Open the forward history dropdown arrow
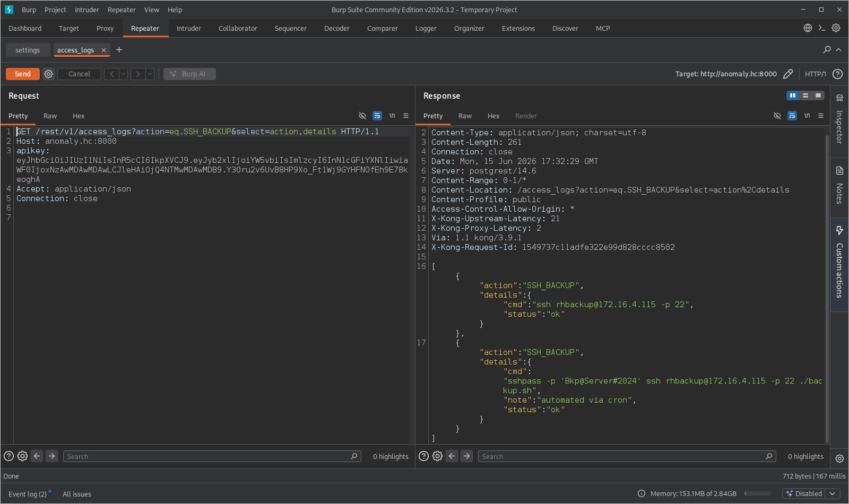The image size is (849, 504). coord(150,74)
